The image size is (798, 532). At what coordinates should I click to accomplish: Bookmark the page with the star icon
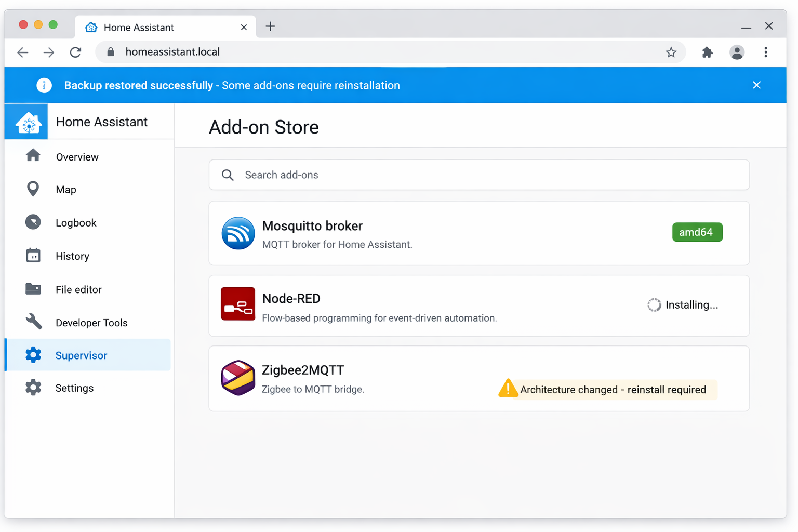[671, 52]
